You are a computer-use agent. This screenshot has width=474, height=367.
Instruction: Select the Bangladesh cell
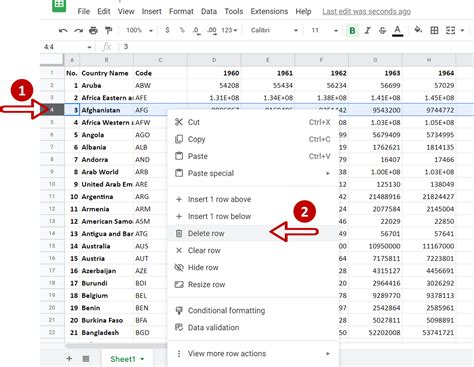point(107,332)
